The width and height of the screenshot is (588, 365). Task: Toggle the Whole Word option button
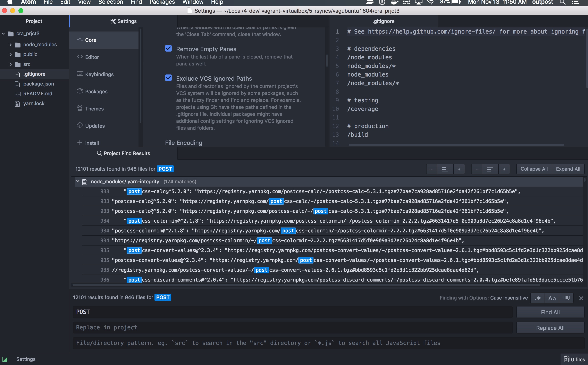coord(566,298)
